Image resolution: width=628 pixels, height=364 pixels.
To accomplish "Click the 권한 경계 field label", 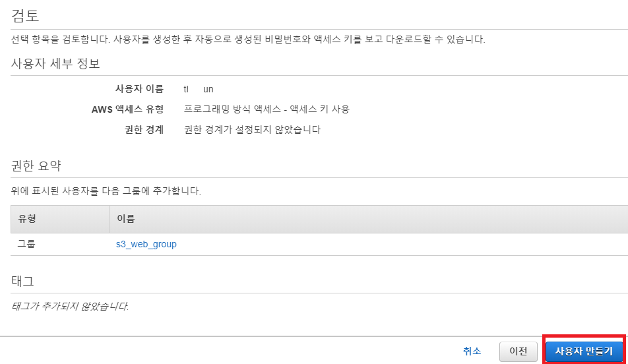I will coord(143,130).
